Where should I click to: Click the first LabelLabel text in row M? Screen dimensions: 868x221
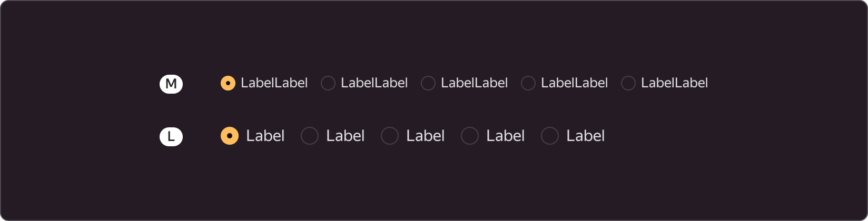tap(274, 83)
